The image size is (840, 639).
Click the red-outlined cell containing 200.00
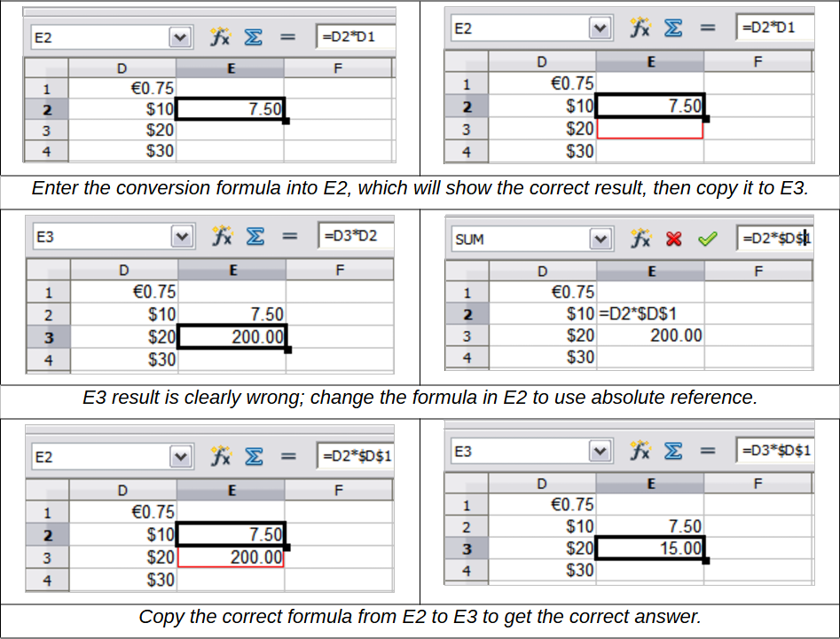(x=231, y=557)
